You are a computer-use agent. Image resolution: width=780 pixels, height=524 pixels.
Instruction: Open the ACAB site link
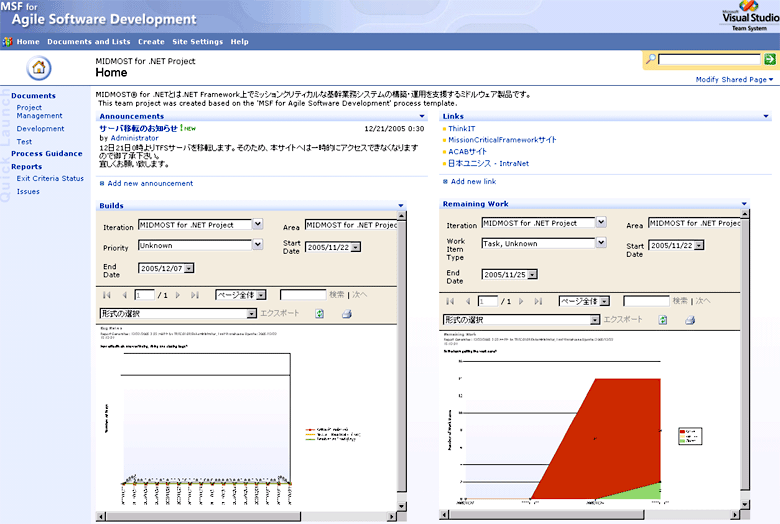coord(467,152)
